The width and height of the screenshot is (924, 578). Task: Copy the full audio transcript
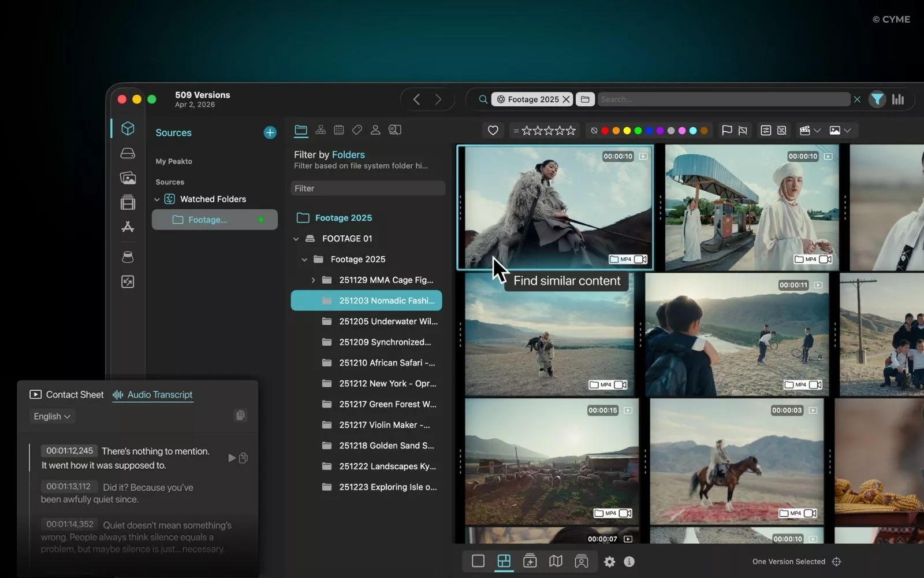240,415
